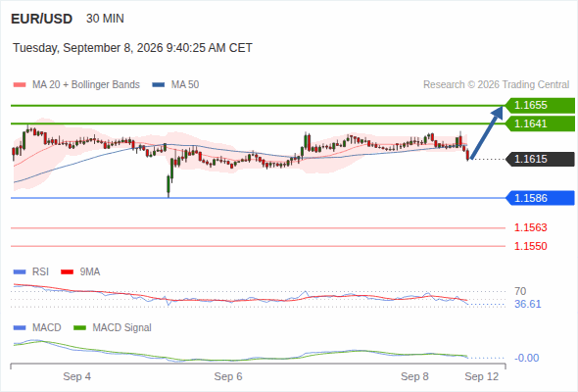Click the Research Trading Central copyright text
578x392 pixels.
tap(496, 85)
